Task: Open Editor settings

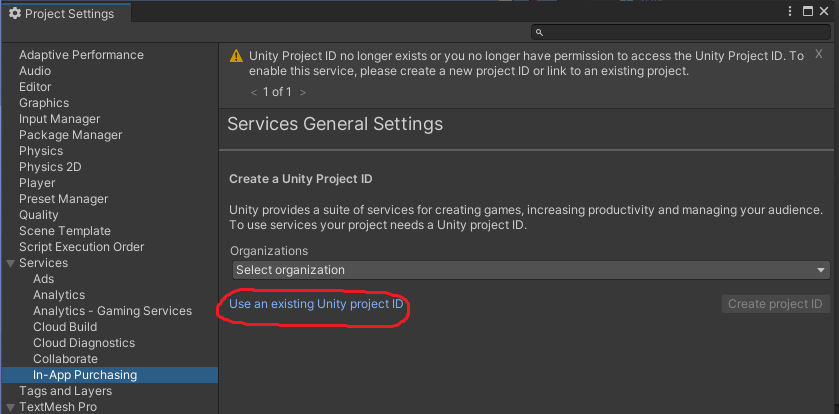Action: (35, 87)
